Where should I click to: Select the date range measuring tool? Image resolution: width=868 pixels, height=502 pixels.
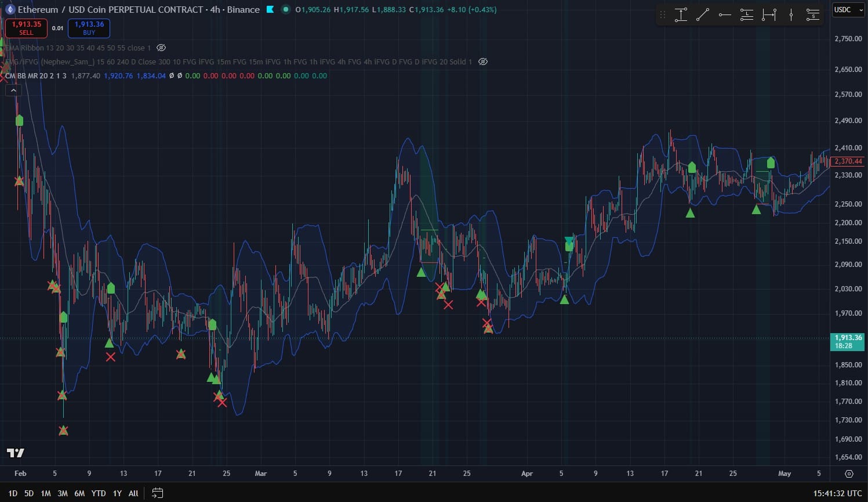[769, 15]
